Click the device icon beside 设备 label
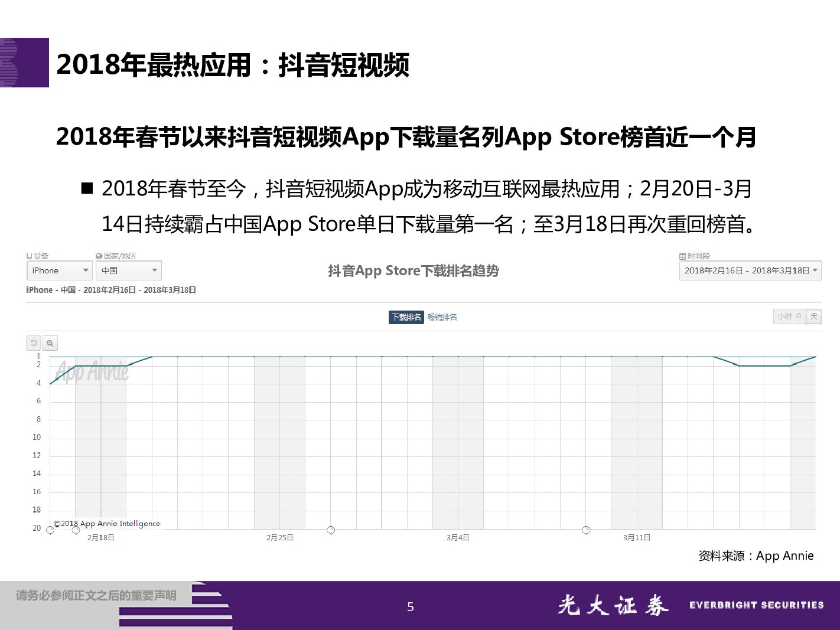This screenshot has height=630, width=840. (29, 256)
